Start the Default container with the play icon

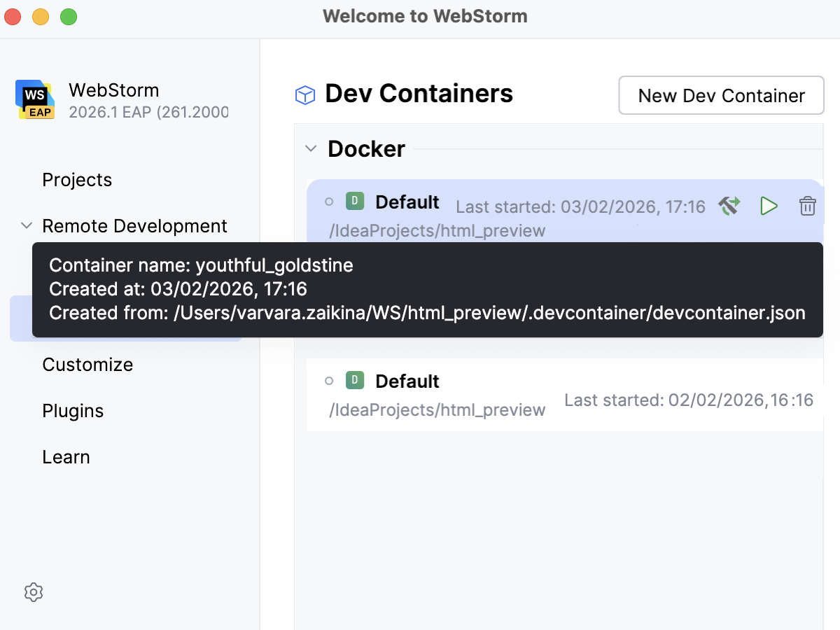(769, 206)
